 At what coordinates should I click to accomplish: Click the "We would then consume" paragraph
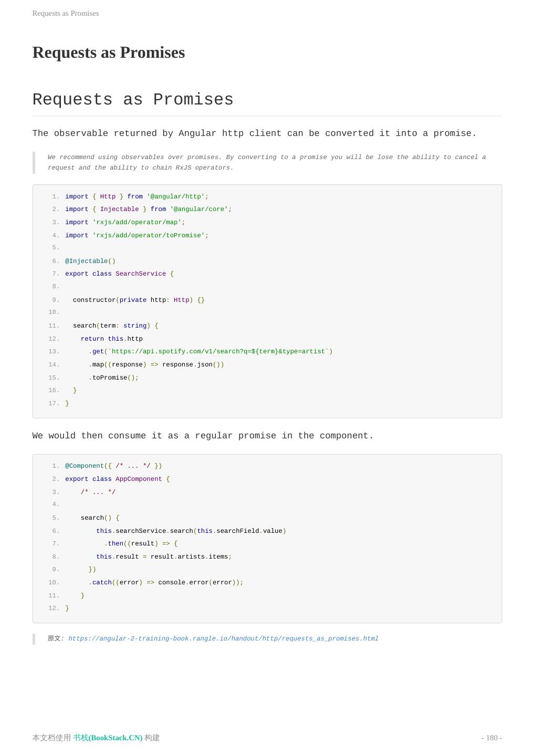[x=203, y=436]
